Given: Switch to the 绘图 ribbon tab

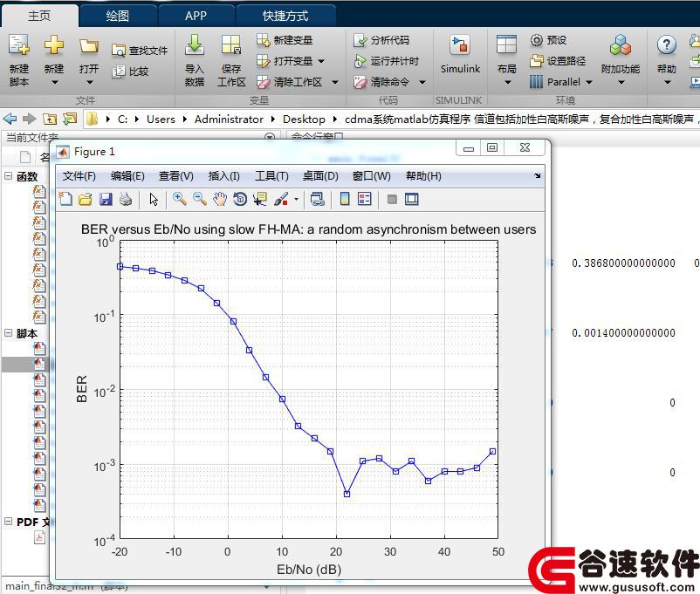Looking at the screenshot, I should [x=118, y=16].
